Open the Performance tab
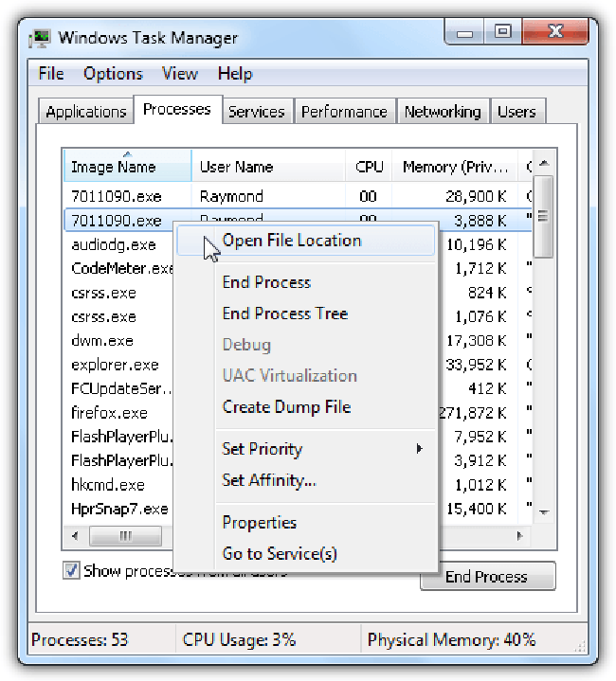This screenshot has height=681, width=616. [x=344, y=112]
